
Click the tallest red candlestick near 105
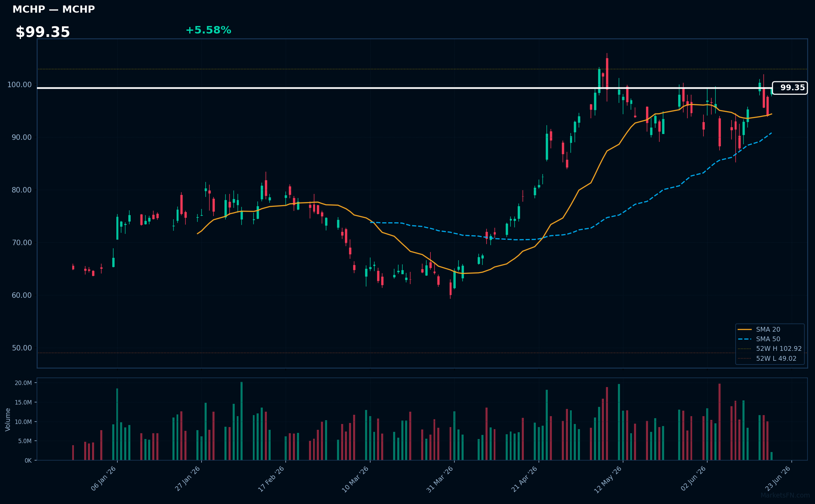(607, 74)
